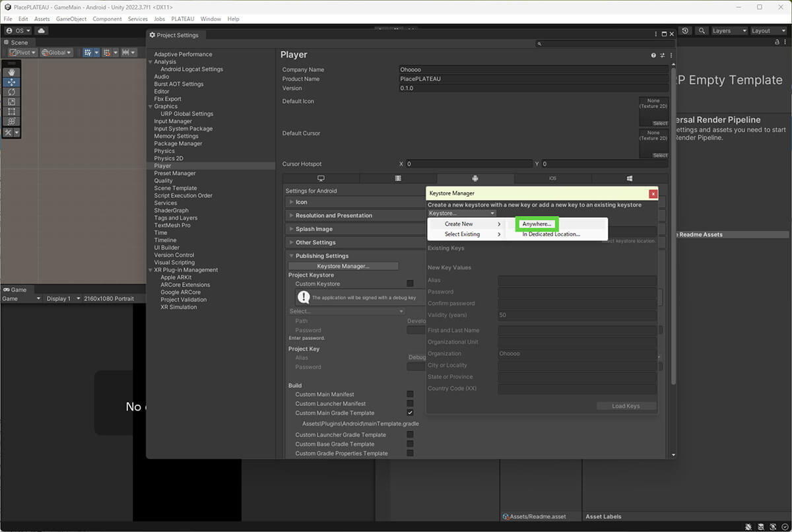Click the Load Keys button
The width and height of the screenshot is (792, 532).
(x=626, y=406)
